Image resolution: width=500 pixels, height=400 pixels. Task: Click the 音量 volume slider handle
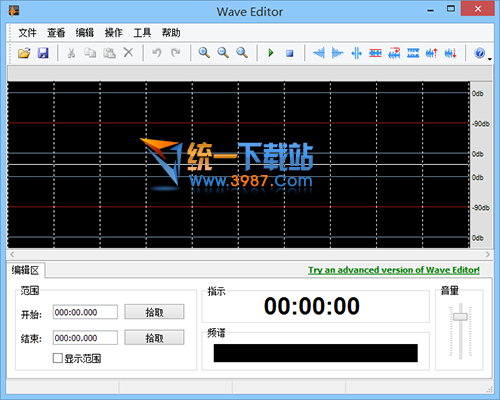(x=460, y=316)
